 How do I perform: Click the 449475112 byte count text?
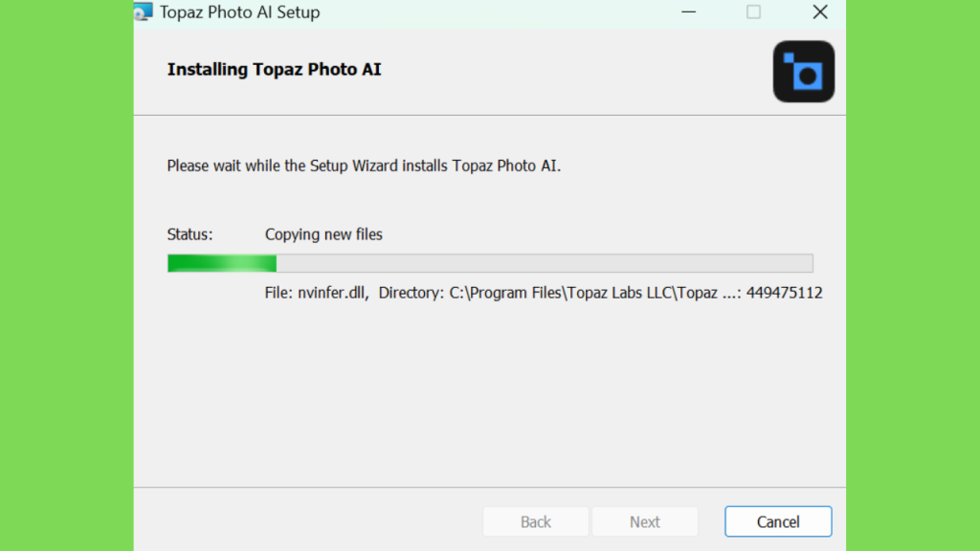(785, 293)
